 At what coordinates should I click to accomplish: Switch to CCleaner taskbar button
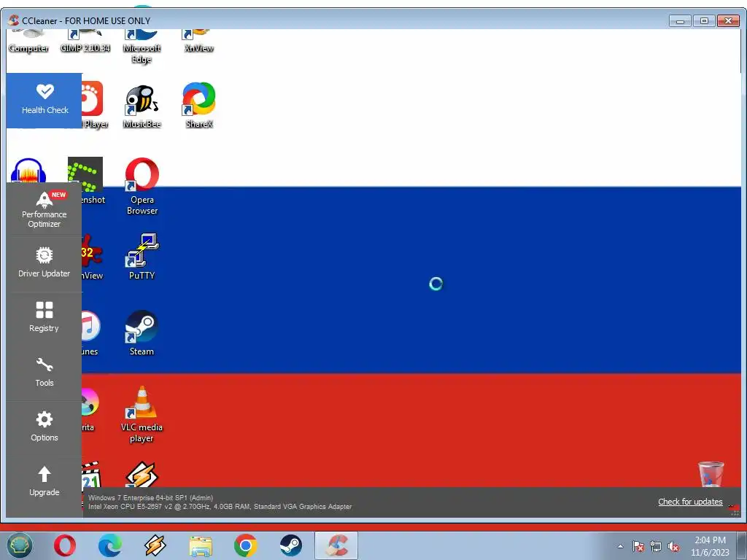coord(336,545)
